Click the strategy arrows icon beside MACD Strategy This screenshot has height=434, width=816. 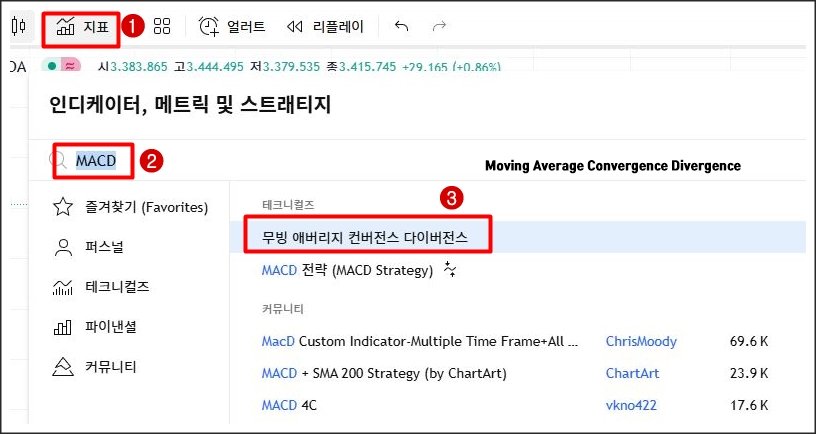click(450, 270)
